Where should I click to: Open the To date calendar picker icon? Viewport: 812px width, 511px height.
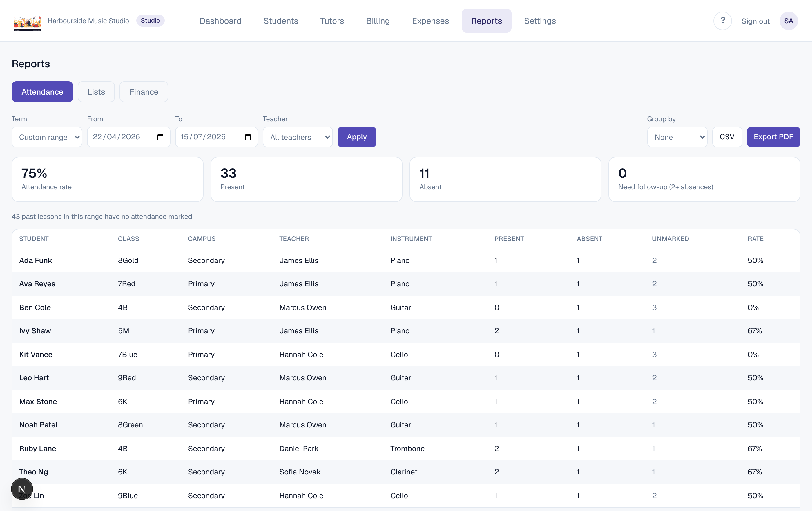point(248,137)
